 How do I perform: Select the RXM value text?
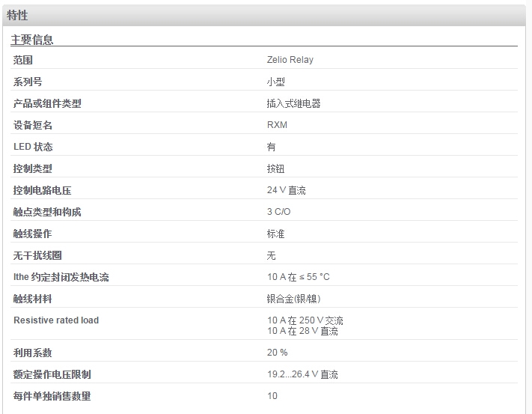277,125
